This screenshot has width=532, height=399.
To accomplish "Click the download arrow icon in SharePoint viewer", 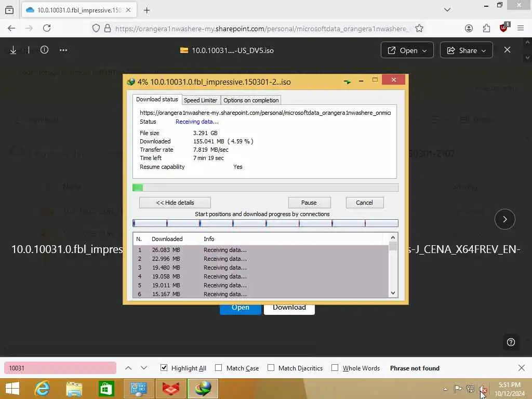I will [x=13, y=50].
